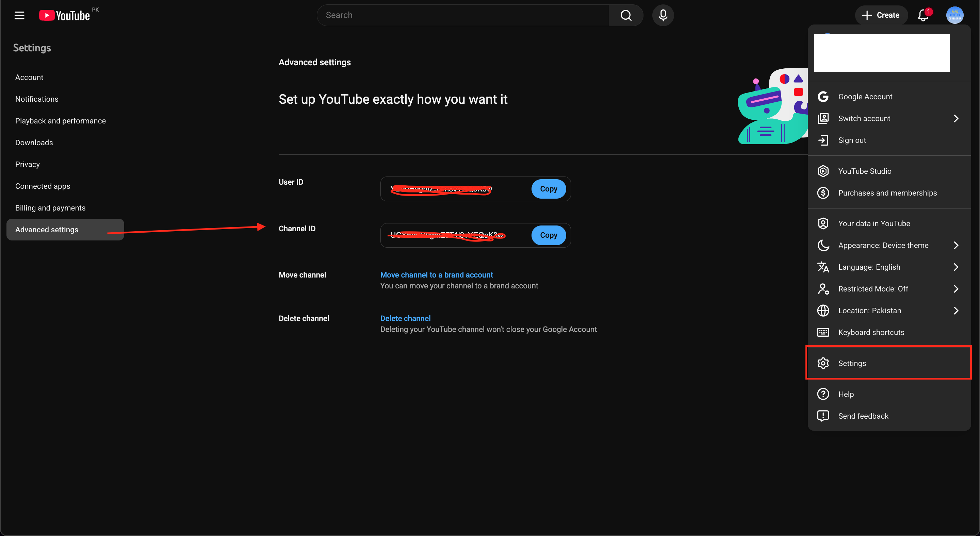Viewport: 980px width, 536px height.
Task: Copy the Channel ID
Action: 548,235
